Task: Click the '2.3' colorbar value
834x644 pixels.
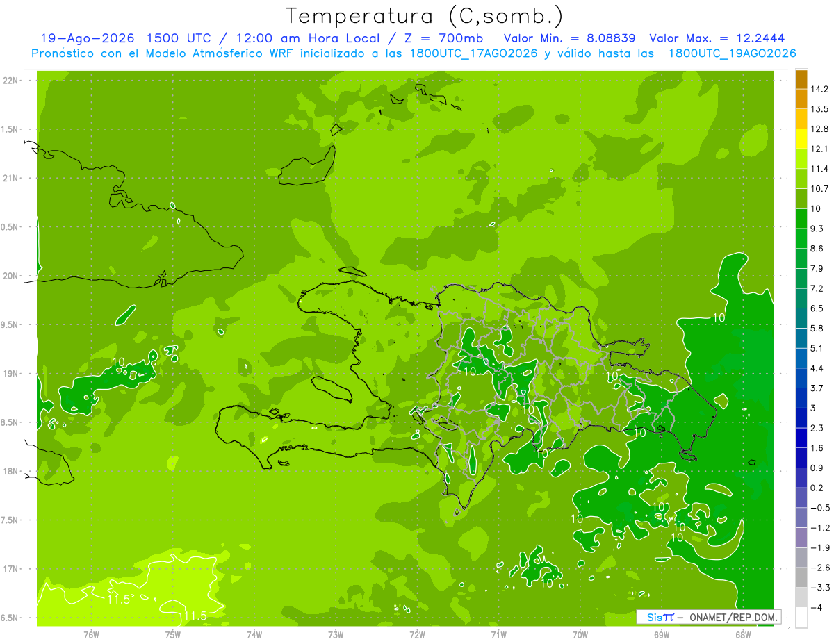Action: click(817, 428)
